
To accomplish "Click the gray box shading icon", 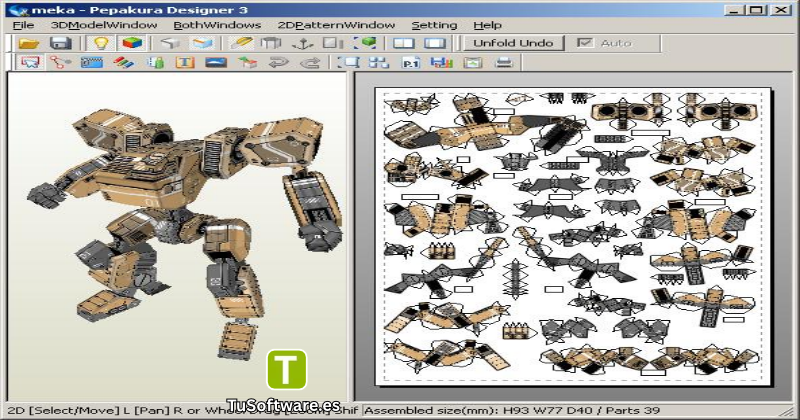I will [x=170, y=43].
